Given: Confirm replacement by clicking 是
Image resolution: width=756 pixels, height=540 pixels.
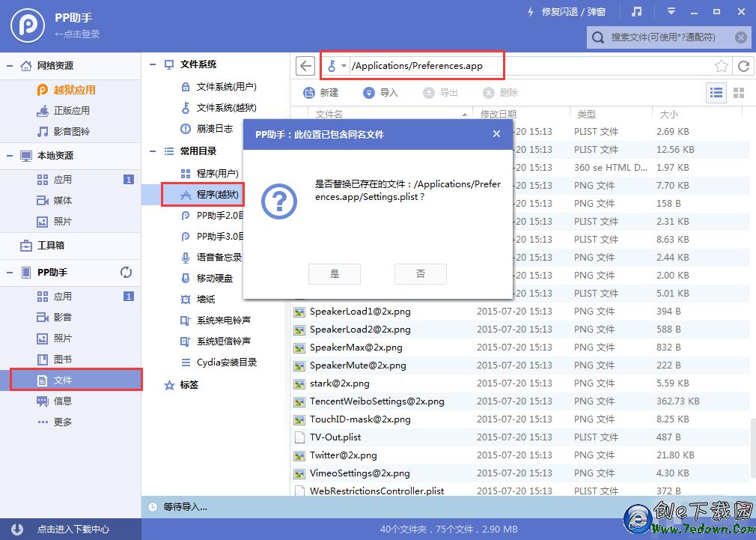Looking at the screenshot, I should click(x=334, y=274).
